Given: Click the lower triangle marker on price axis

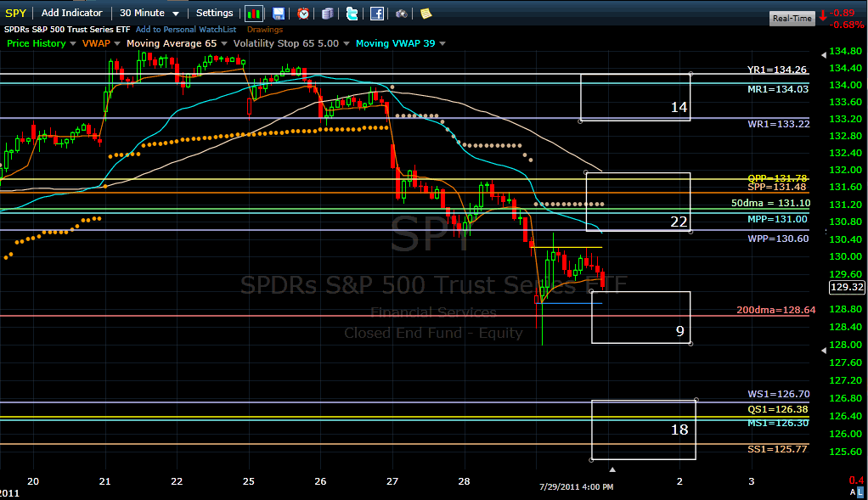Looking at the screenshot, I should pyautogui.click(x=824, y=351).
